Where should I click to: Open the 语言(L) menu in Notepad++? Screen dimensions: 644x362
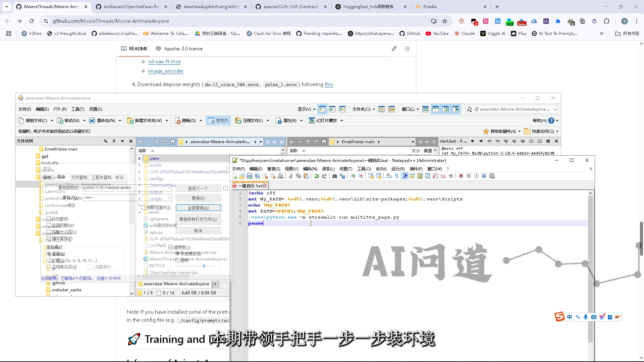tap(328, 169)
